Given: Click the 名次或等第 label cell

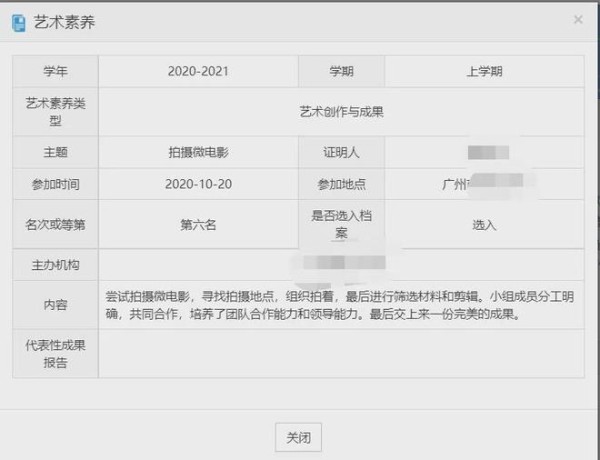Looking at the screenshot, I should pyautogui.click(x=56, y=225).
